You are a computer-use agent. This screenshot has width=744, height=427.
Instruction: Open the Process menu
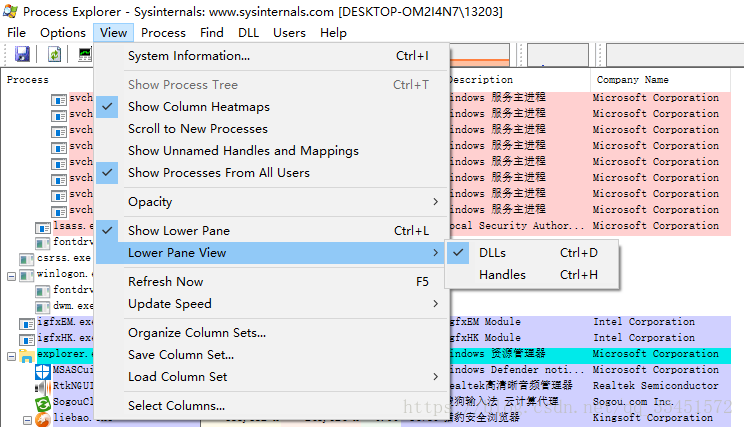click(163, 33)
